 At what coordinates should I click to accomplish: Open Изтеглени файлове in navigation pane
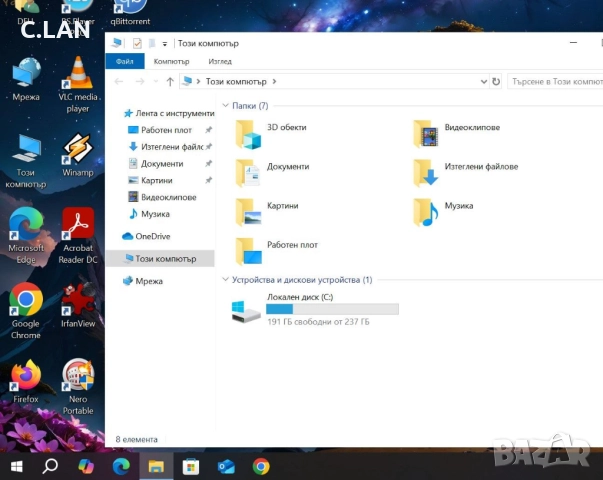pyautogui.click(x=165, y=147)
